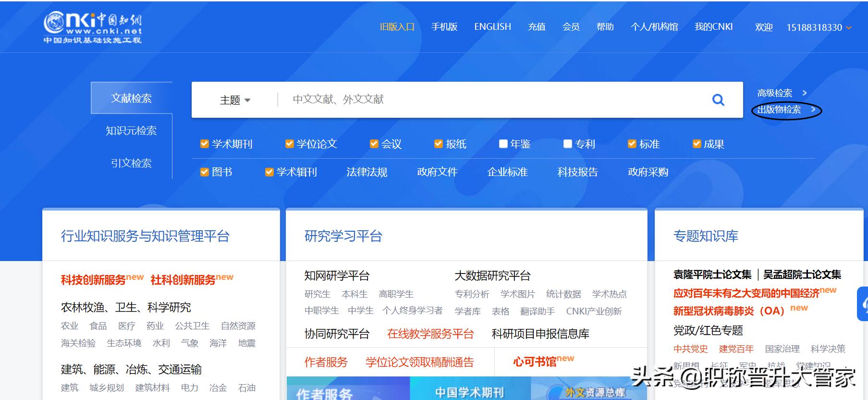Click 建党百年 topic link
Viewport: 868px width, 400px height.
point(736,349)
